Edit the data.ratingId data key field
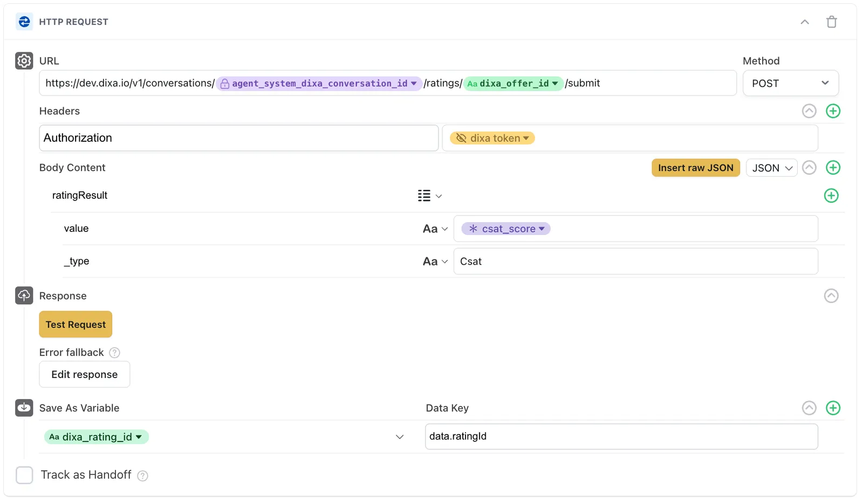 [x=621, y=436]
